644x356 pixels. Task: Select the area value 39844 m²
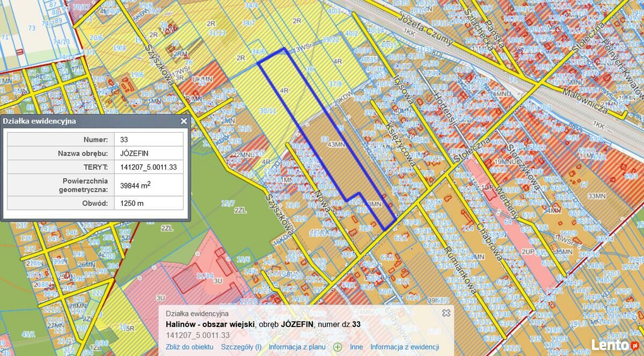tap(149, 185)
